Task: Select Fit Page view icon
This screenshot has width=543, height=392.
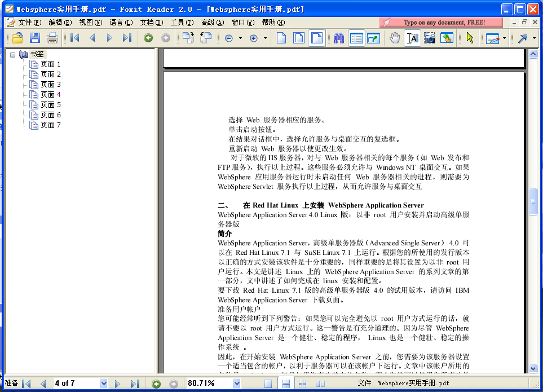Action: [x=298, y=38]
